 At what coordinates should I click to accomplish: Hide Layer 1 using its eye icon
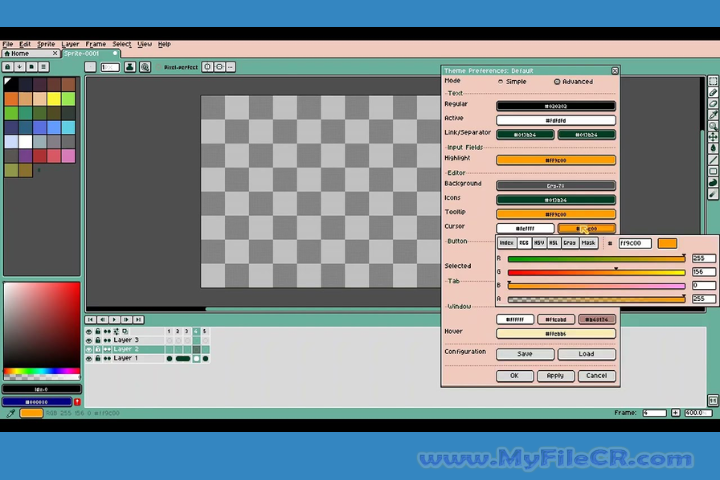pos(89,358)
